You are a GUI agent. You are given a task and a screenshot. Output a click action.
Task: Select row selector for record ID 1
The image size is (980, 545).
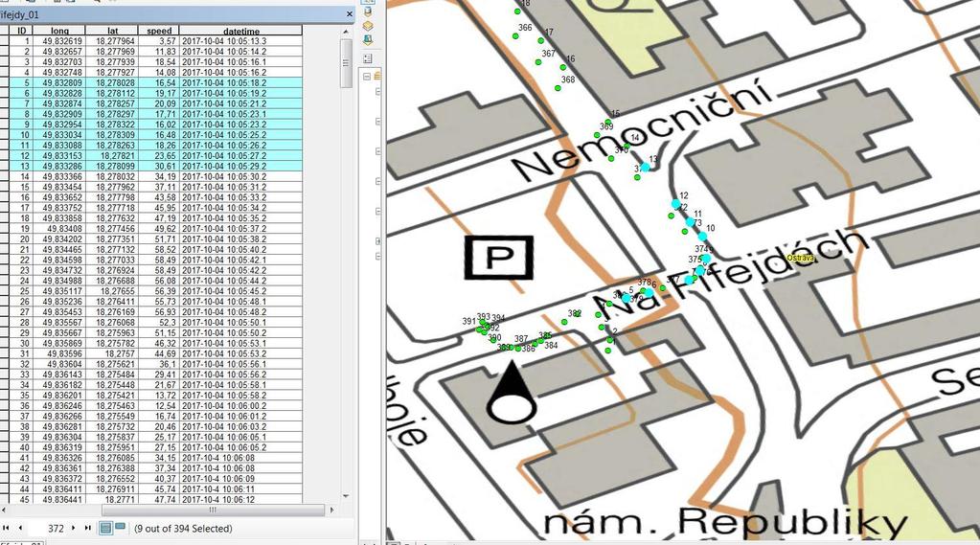coord(5,41)
